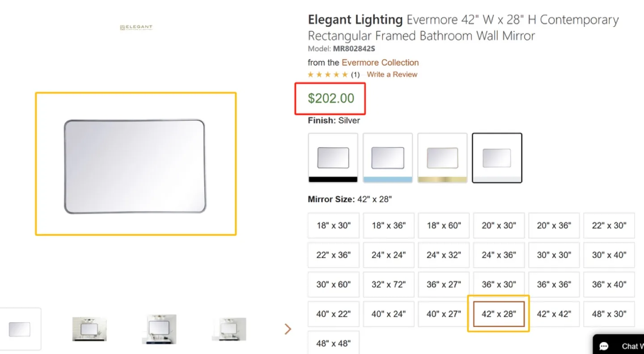Choose the 36" x 36" size option
Screen dimensions: 644x354
coord(554,284)
